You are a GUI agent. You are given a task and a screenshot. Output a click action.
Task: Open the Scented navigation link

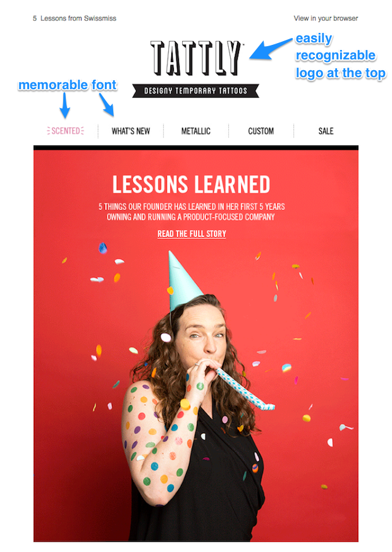[66, 131]
